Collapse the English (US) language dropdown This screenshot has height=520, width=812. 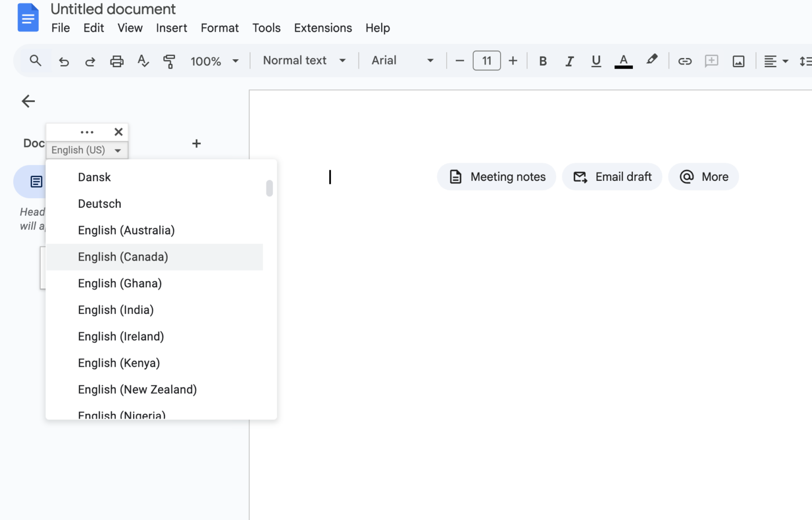tap(86, 150)
